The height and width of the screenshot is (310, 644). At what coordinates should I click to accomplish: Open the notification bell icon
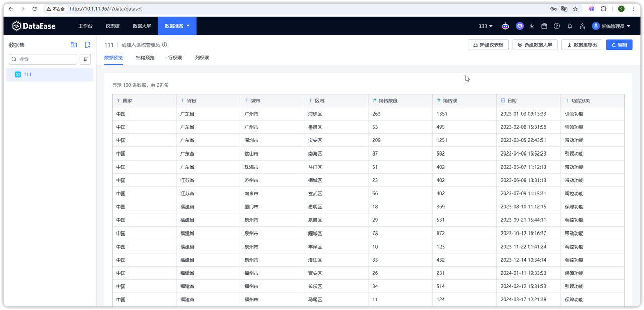[x=569, y=26]
